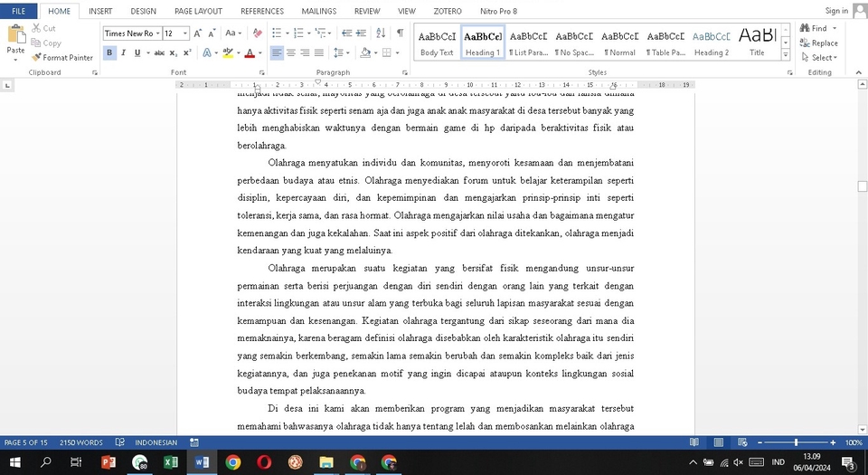
Task: Click the Clear All Formatting eraser icon
Action: tap(257, 33)
